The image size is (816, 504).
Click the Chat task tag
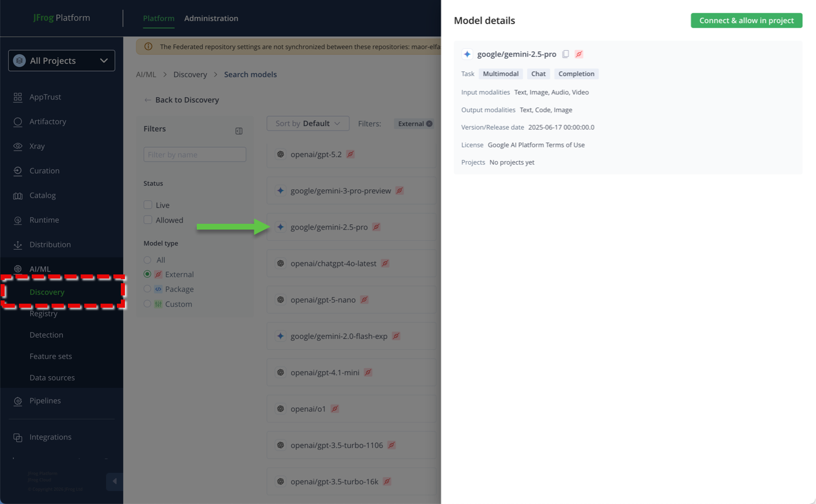pyautogui.click(x=539, y=74)
